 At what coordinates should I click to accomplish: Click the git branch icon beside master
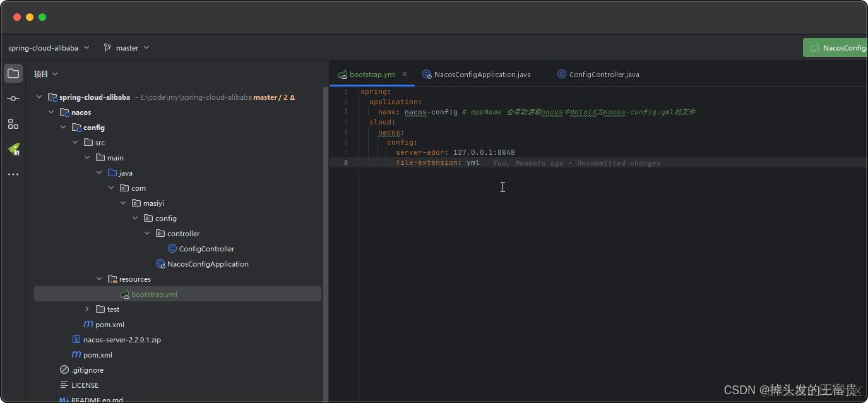coord(107,47)
